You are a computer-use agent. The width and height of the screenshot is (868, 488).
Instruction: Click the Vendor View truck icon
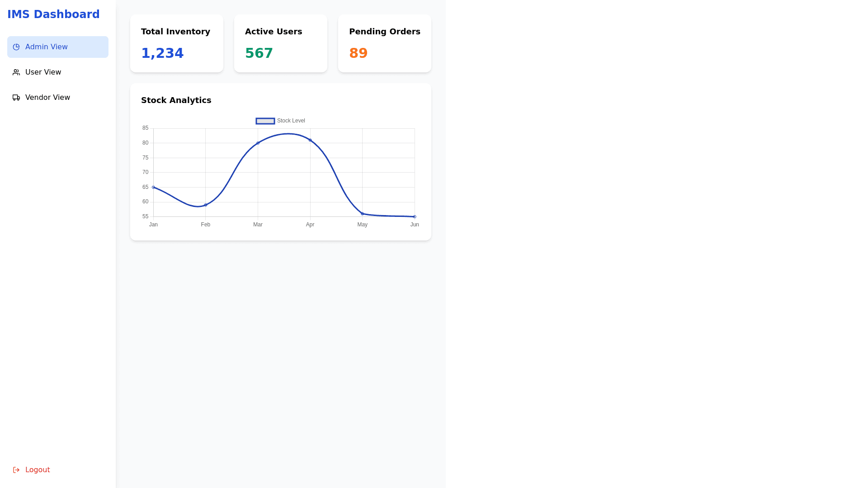16,98
